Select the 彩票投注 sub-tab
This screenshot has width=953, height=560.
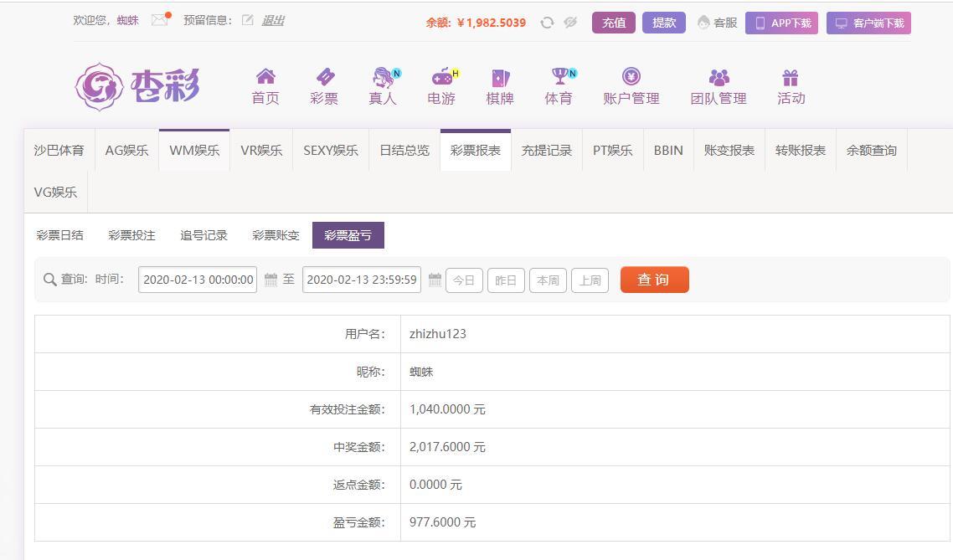131,235
